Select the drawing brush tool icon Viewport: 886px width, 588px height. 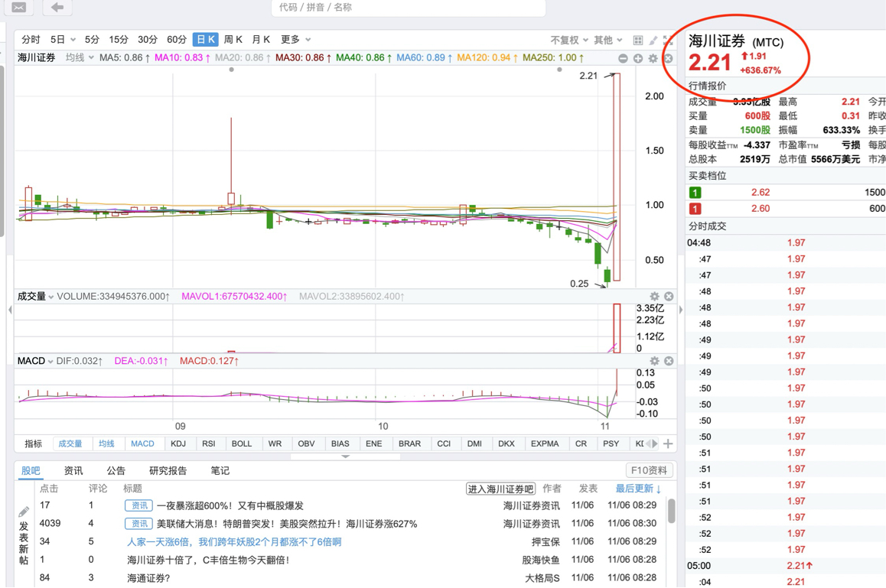pos(653,40)
